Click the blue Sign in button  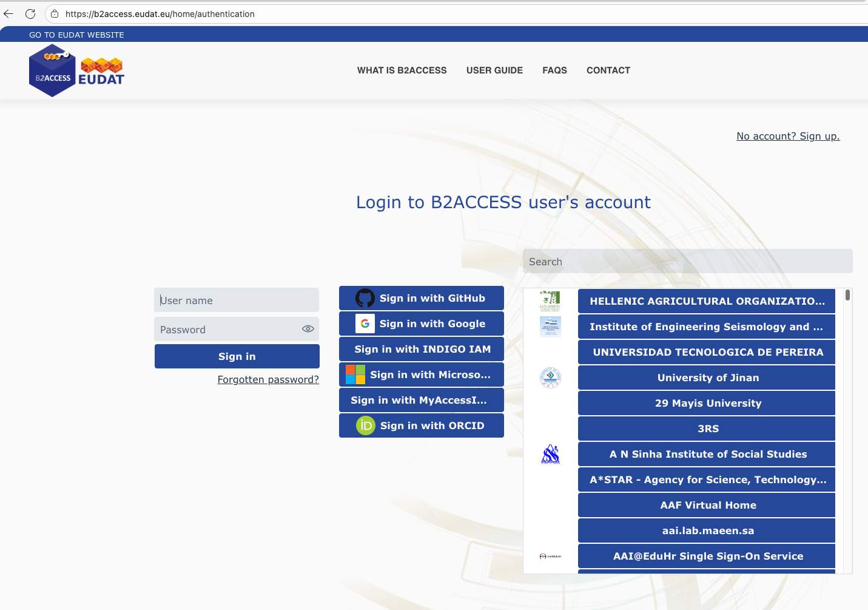pyautogui.click(x=237, y=356)
